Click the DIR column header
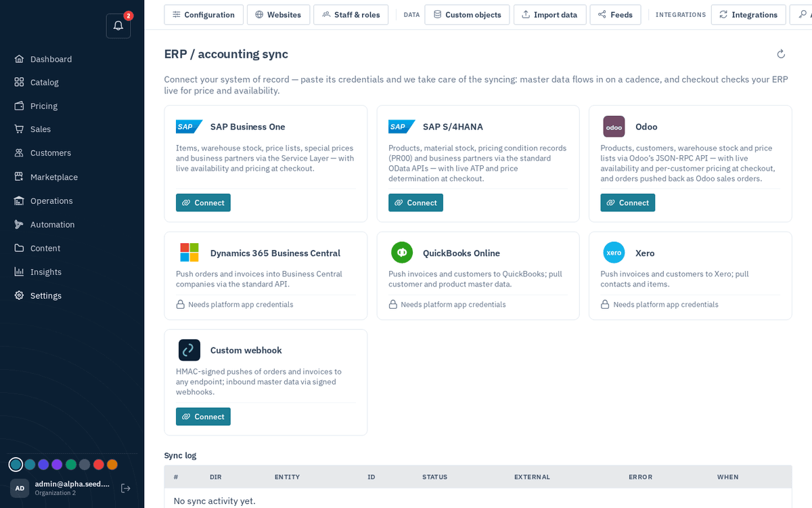Viewport: 812px width, 508px height. (216, 477)
